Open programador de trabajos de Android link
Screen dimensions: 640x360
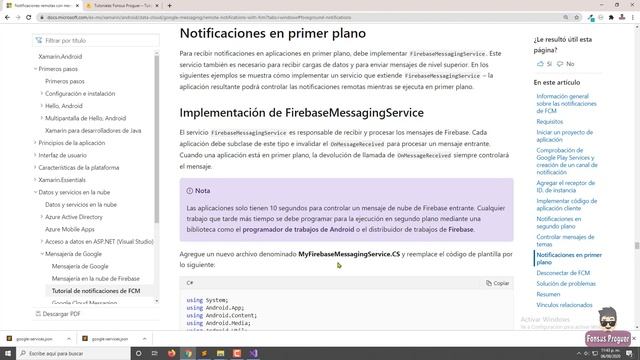298,229
